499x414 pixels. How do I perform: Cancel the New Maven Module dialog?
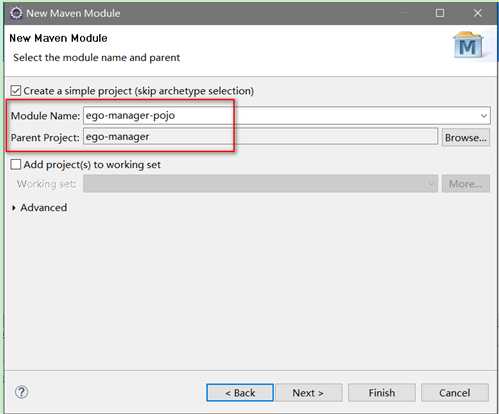click(455, 393)
